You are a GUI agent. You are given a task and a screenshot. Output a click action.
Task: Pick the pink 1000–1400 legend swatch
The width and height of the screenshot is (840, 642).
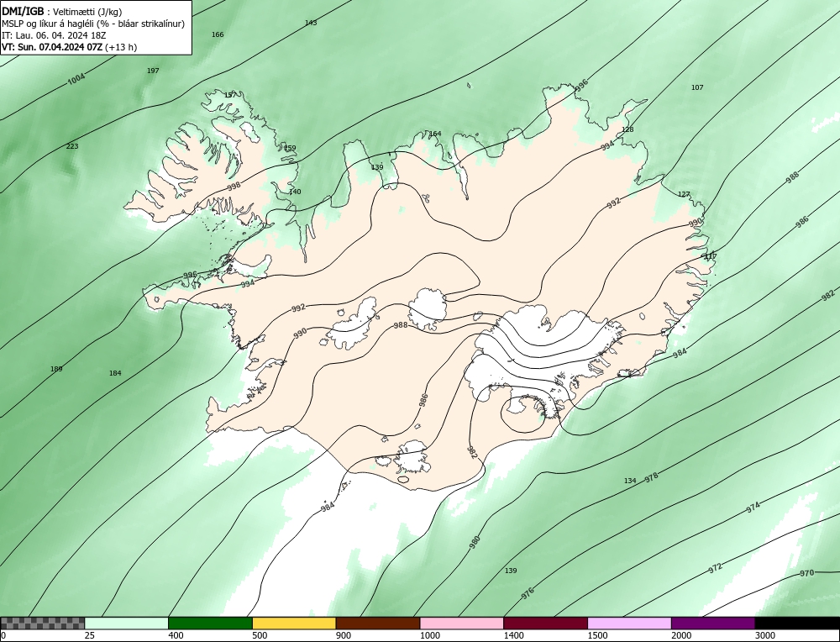coord(462,624)
